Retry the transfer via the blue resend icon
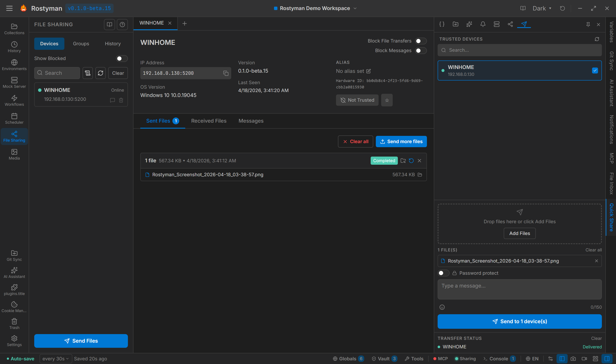Image resolution: width=616 pixels, height=364 pixels. coord(411,161)
